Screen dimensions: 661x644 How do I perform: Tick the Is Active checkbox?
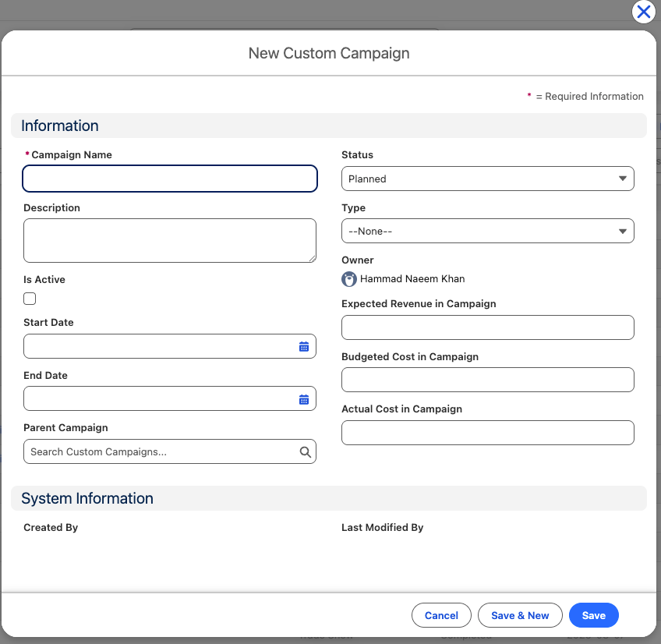30,299
